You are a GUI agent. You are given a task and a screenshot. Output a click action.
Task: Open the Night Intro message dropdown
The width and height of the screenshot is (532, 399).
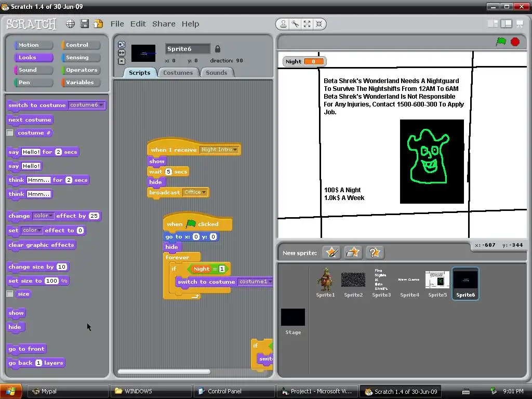click(219, 149)
